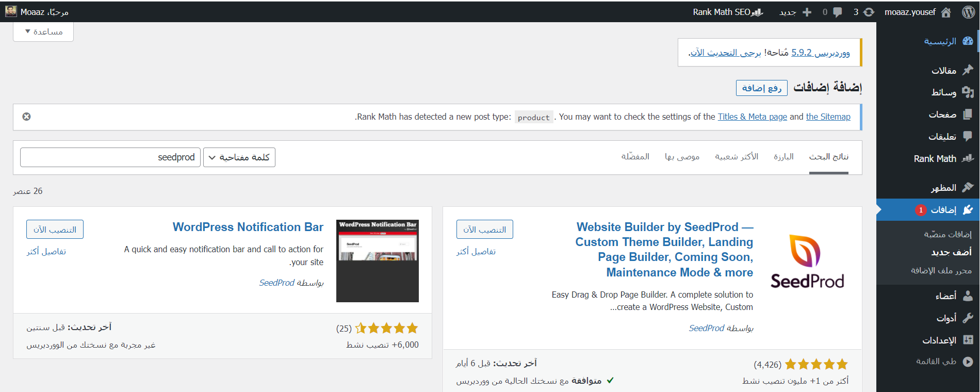Dismiss the Rank Math notice
This screenshot has width=980, height=392.
click(26, 117)
